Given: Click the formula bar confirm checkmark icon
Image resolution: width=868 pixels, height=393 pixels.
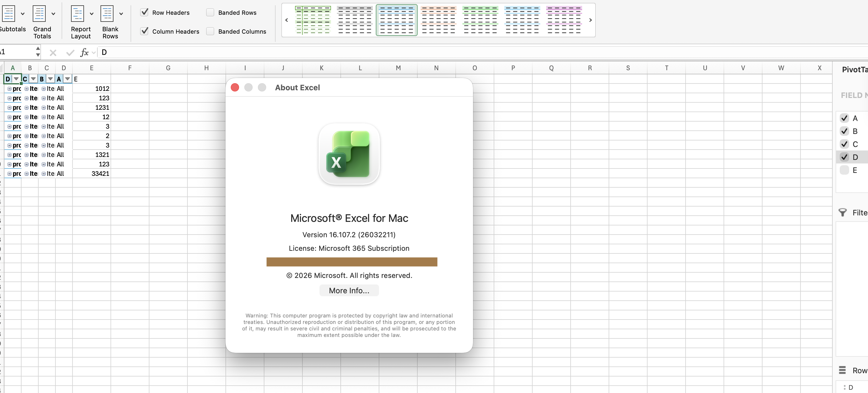Looking at the screenshot, I should [70, 52].
